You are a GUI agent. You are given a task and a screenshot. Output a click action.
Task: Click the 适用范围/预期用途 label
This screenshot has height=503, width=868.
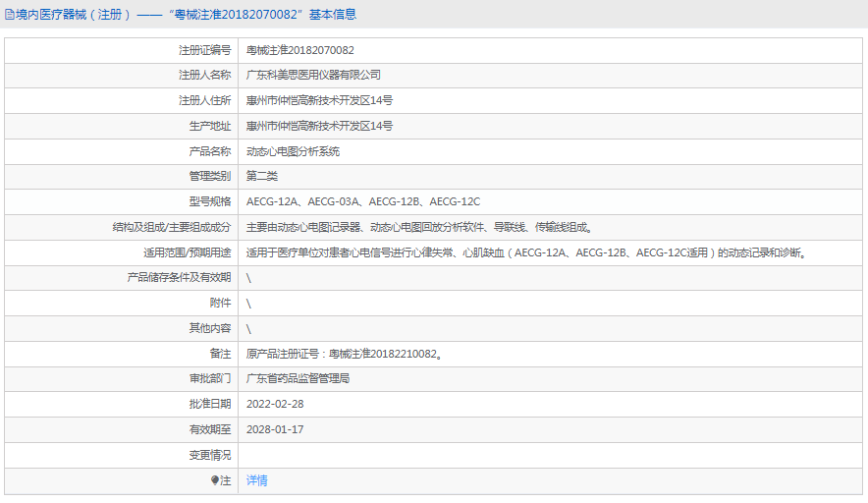[x=188, y=252]
